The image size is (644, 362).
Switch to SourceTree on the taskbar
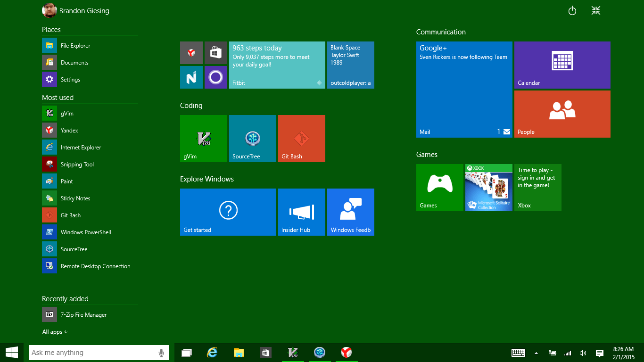320,353
